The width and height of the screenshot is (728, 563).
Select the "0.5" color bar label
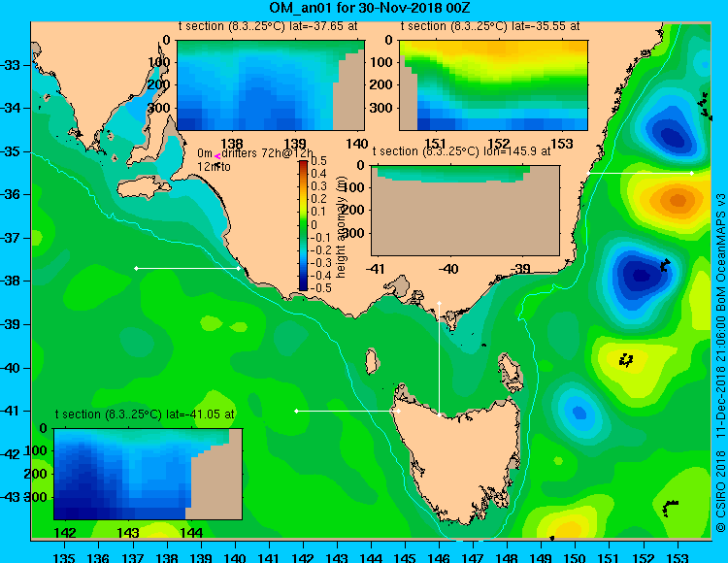click(318, 161)
